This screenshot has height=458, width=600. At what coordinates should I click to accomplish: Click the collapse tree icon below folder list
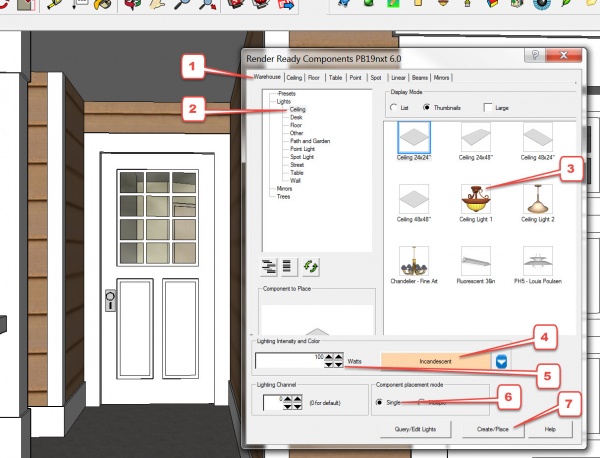[288, 265]
